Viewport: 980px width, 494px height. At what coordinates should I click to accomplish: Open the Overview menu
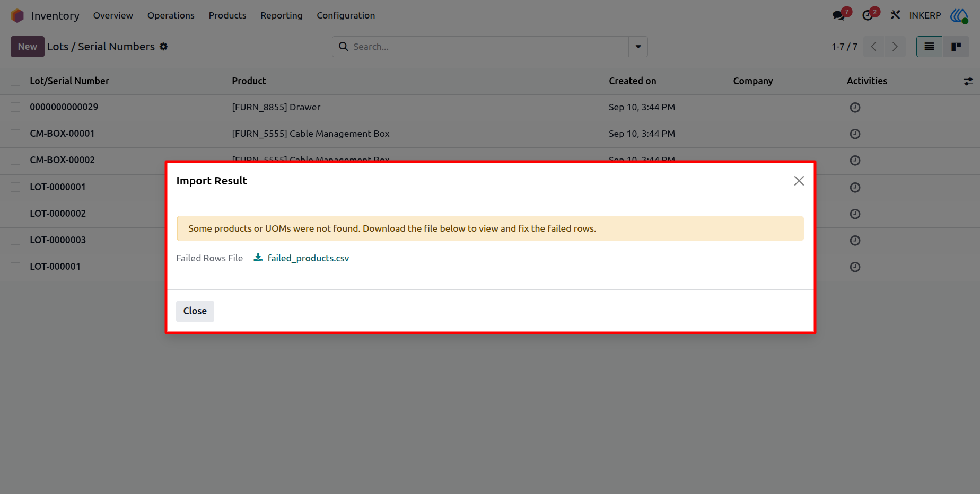pyautogui.click(x=113, y=15)
